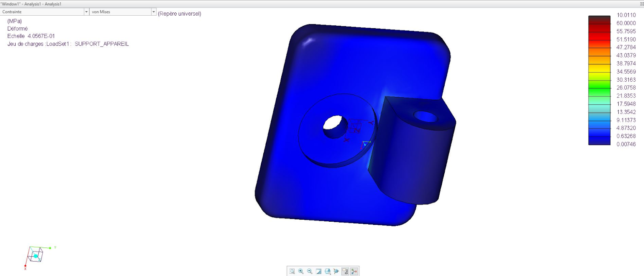
Task: Click the Déformé label
Action: (17, 29)
